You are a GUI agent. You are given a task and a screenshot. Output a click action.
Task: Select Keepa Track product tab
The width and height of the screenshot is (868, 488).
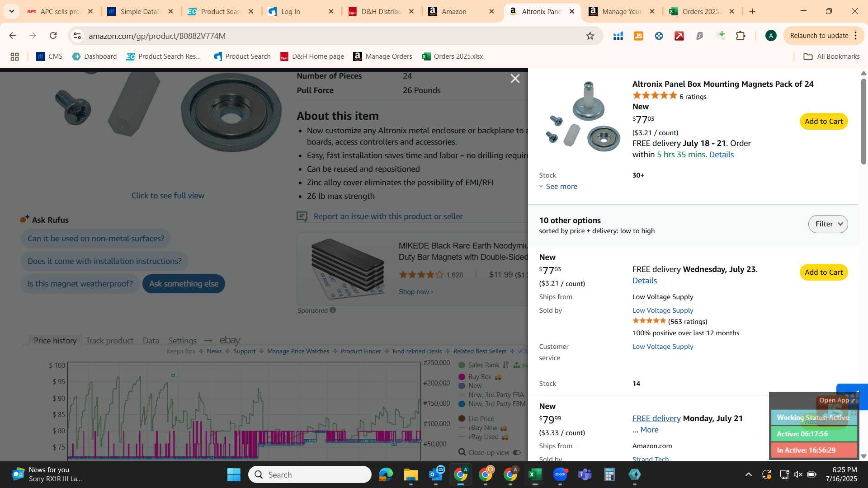tap(109, 341)
